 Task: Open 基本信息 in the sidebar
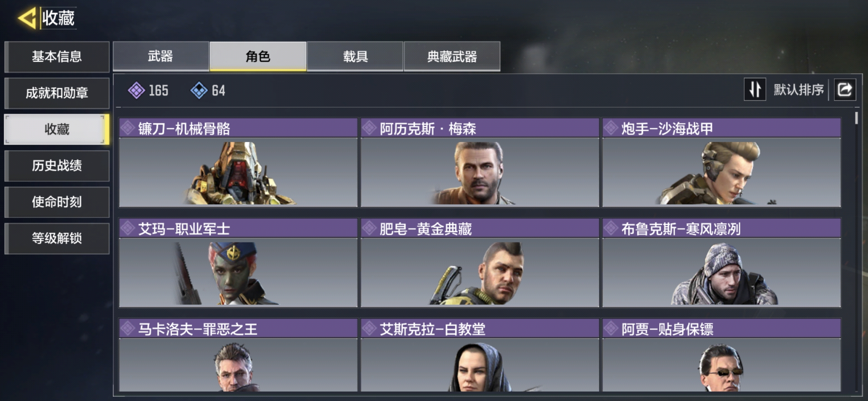pyautogui.click(x=57, y=56)
